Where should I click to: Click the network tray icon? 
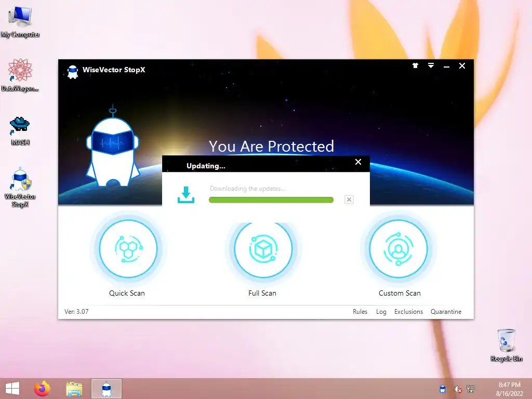click(471, 389)
